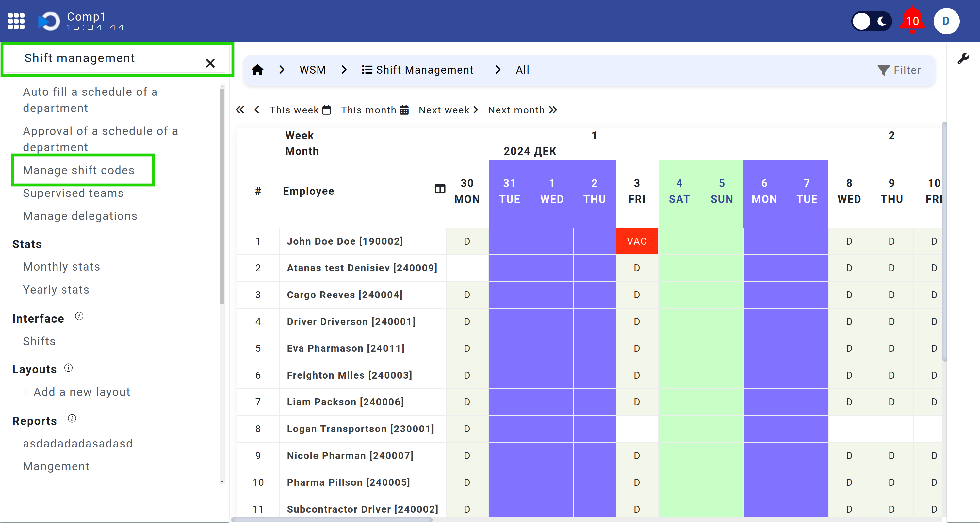The width and height of the screenshot is (980, 523).
Task: Go to home via breadcrumb icon
Action: pos(257,70)
